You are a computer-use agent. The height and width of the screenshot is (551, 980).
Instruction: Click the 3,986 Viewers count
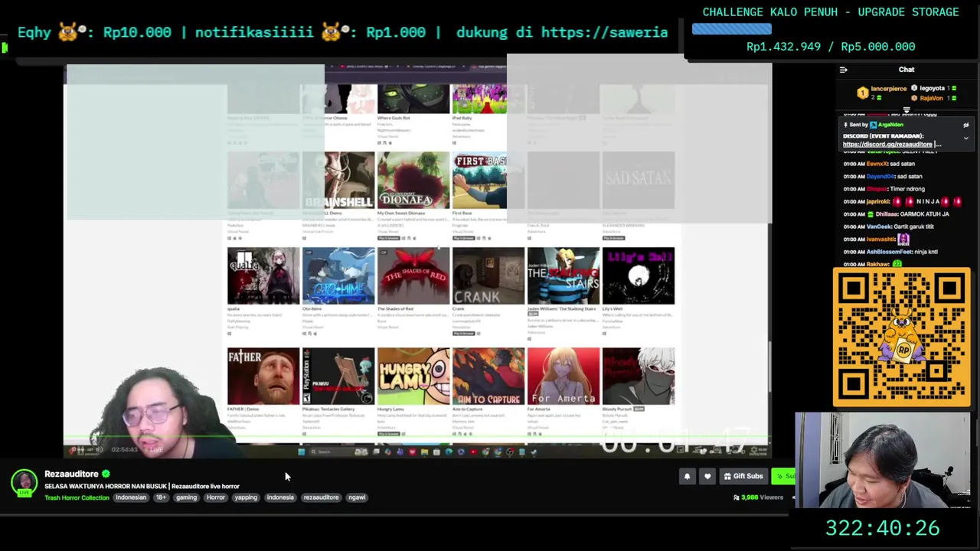758,497
